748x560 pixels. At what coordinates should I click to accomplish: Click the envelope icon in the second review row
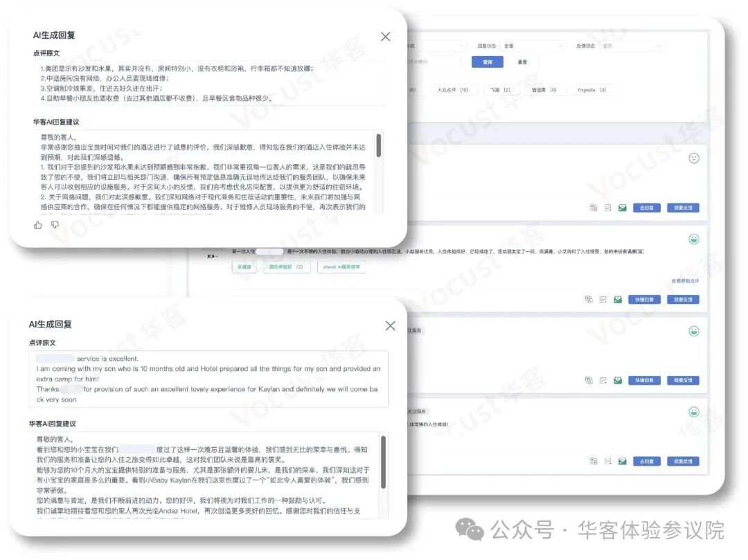tap(618, 300)
